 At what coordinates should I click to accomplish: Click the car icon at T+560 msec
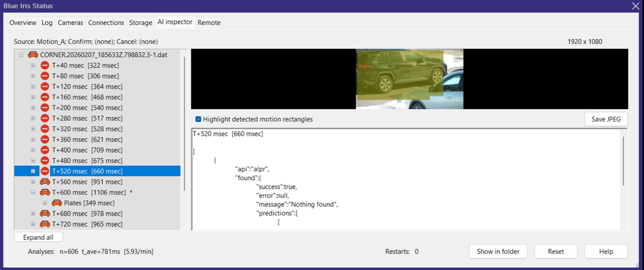(45, 182)
